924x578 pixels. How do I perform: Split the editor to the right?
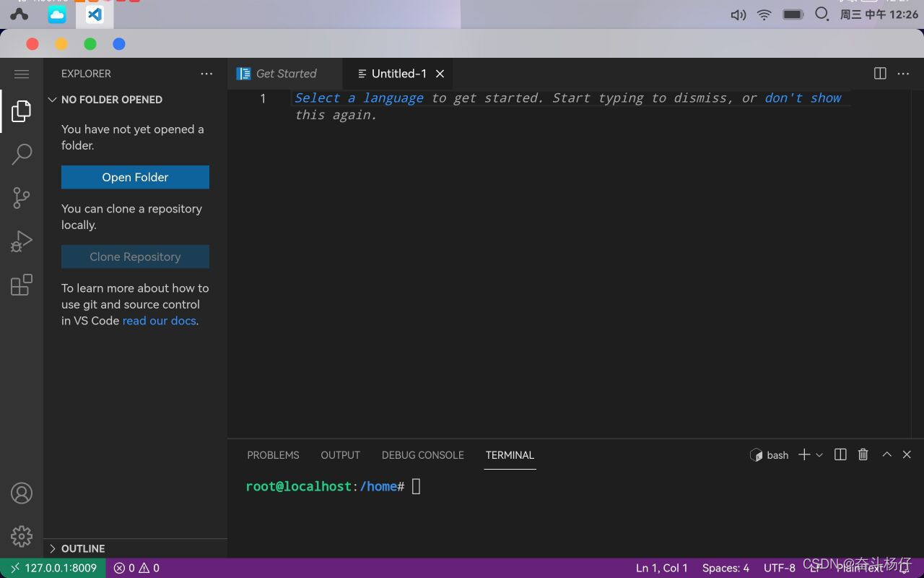click(x=880, y=74)
